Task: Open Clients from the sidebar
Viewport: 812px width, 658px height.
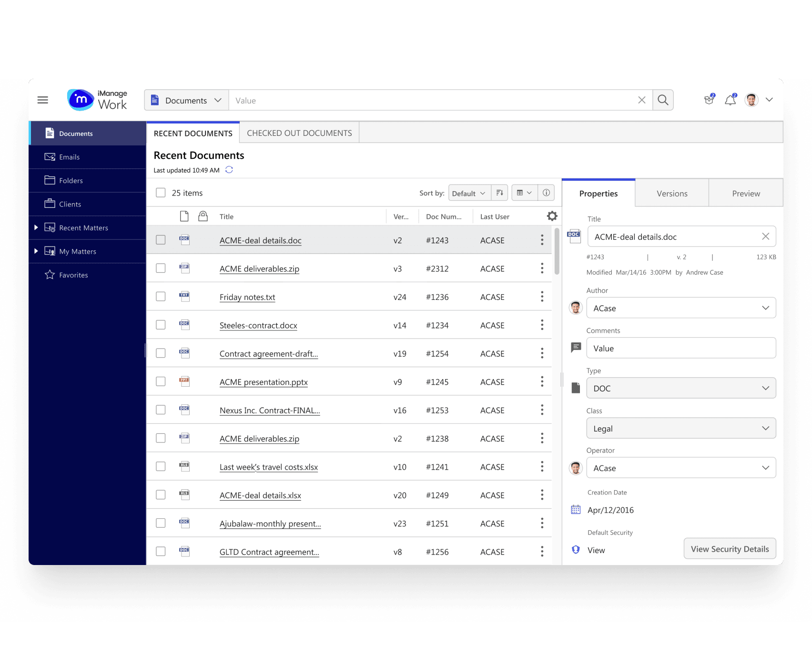Action: point(70,204)
